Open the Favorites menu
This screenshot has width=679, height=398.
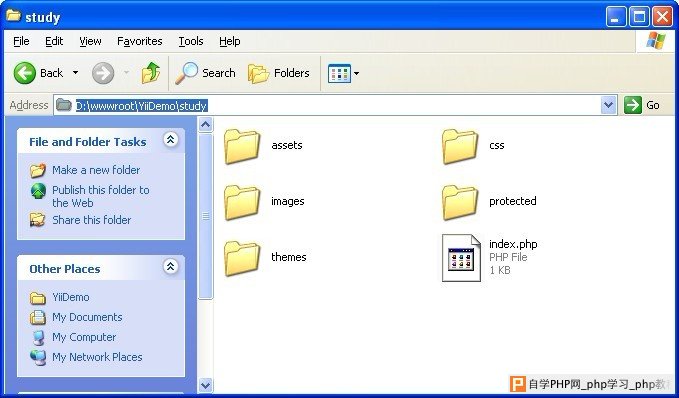click(139, 41)
